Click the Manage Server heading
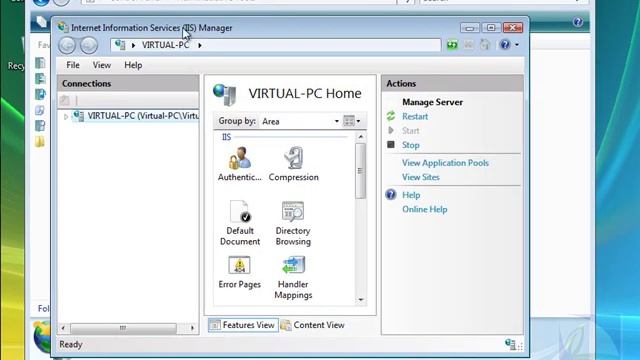 coord(432,102)
